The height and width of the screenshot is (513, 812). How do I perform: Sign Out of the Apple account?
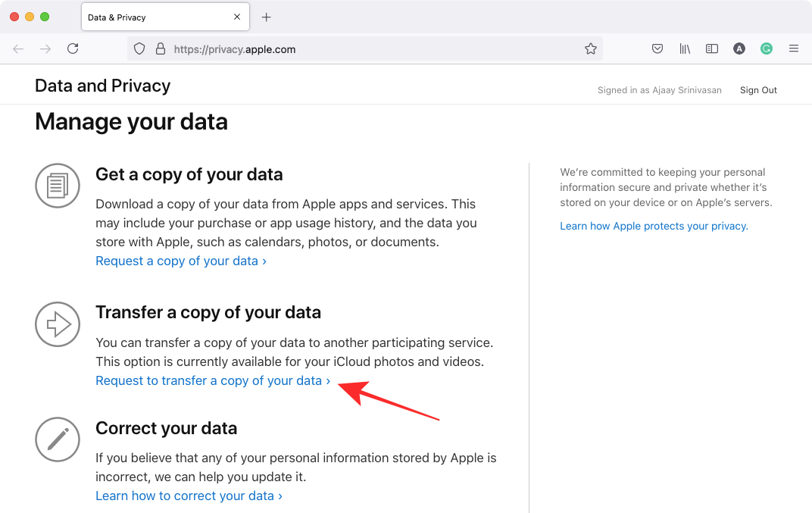[758, 90]
